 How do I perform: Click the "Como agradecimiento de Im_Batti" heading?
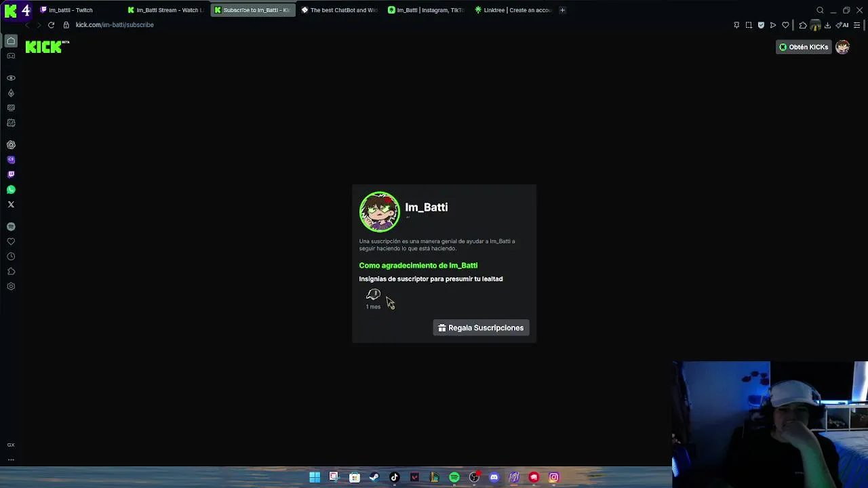click(x=418, y=266)
